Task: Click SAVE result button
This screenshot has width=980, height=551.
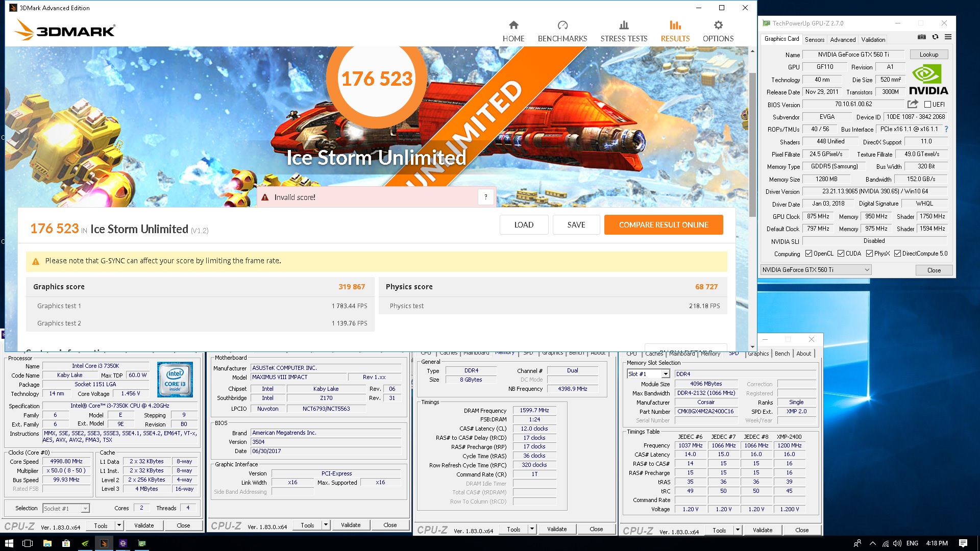Action: click(576, 225)
